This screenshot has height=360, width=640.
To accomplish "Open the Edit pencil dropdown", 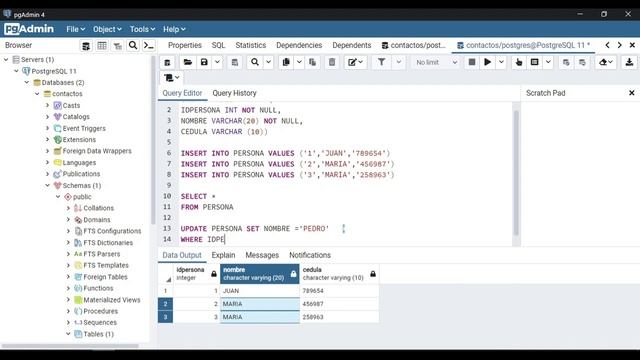I will tap(355, 62).
